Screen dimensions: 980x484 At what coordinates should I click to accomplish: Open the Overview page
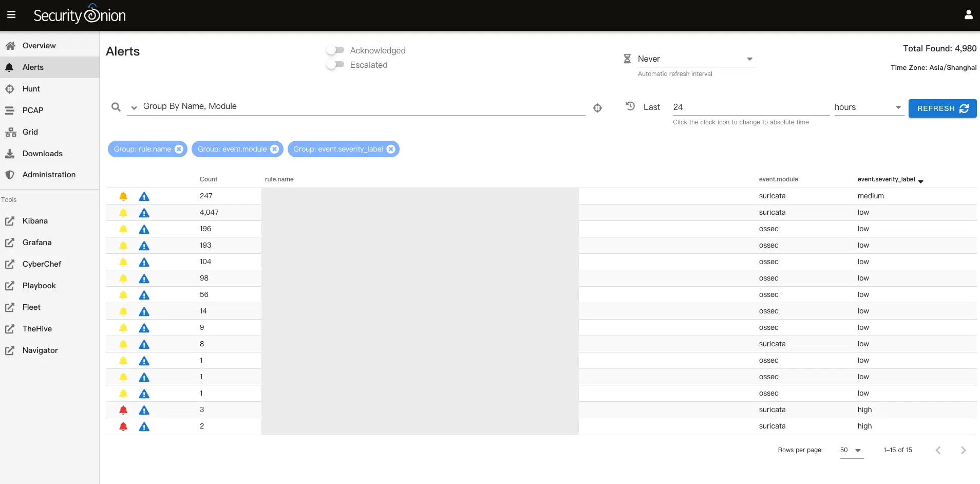[49, 46]
